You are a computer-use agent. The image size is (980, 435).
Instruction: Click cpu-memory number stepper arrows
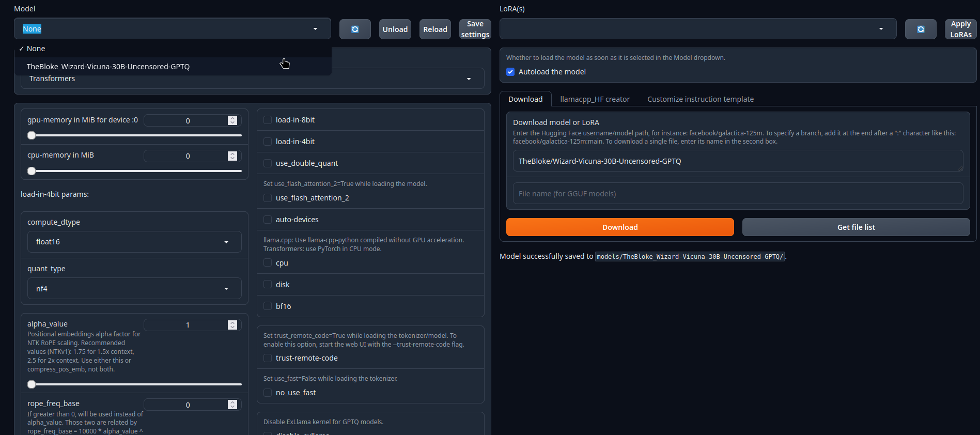pos(232,156)
